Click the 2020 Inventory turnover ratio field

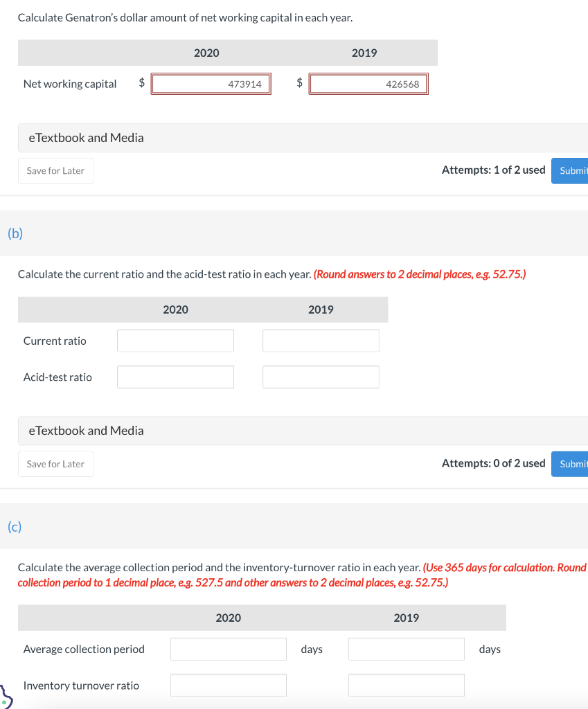(228, 685)
